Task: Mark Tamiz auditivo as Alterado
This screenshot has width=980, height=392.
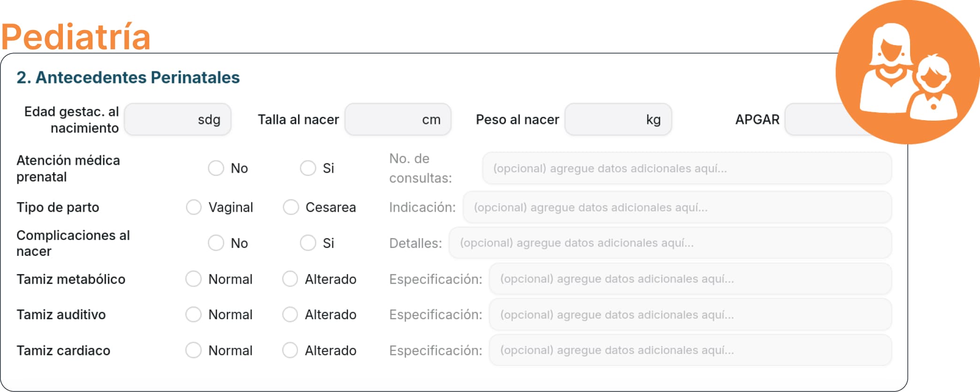Action: (290, 314)
